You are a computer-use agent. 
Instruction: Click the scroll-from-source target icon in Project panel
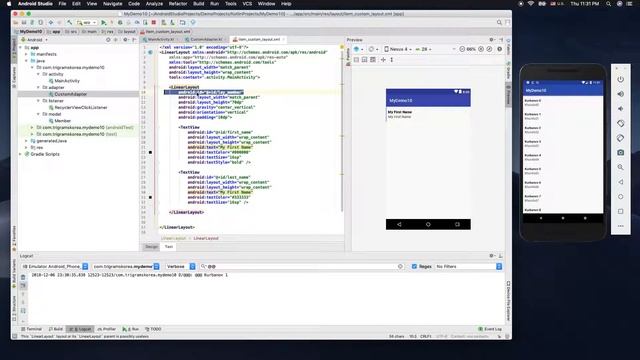pos(108,40)
